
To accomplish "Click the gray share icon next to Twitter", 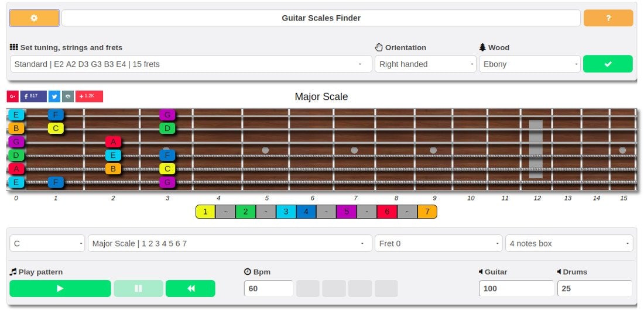I will click(68, 96).
